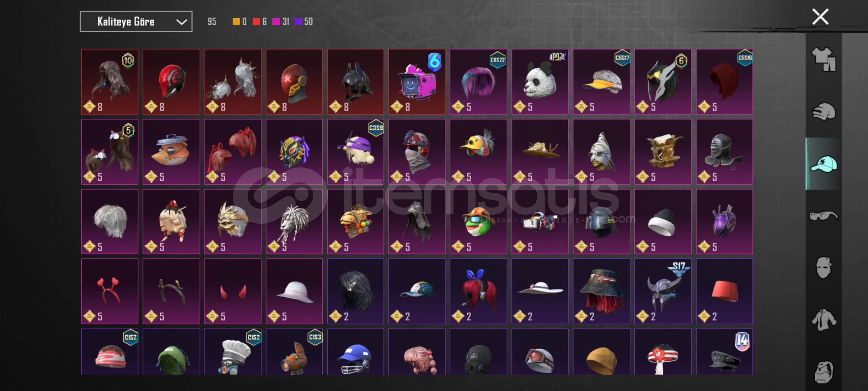The width and height of the screenshot is (868, 391).
Task: Filter by pink quality count 31
Action: point(281,22)
